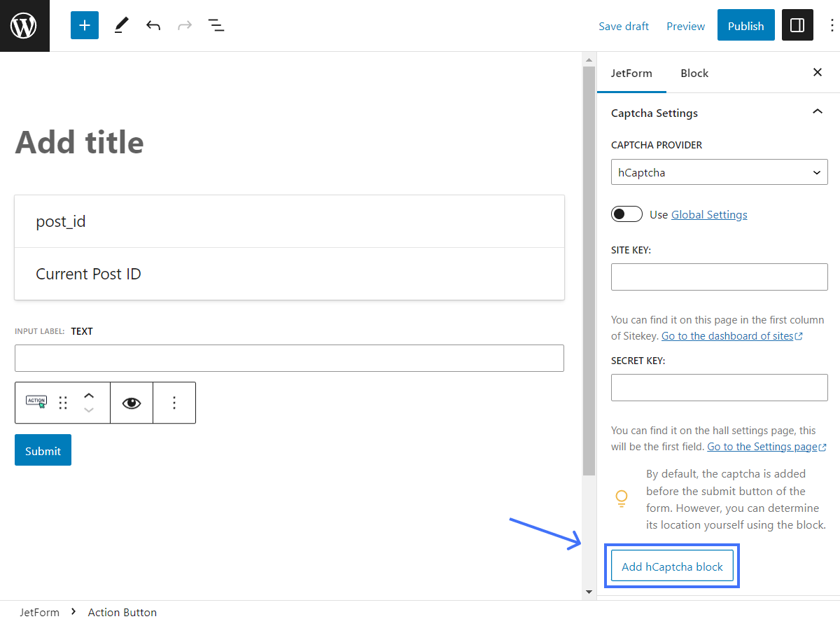Switch to the Block tab

pyautogui.click(x=694, y=73)
